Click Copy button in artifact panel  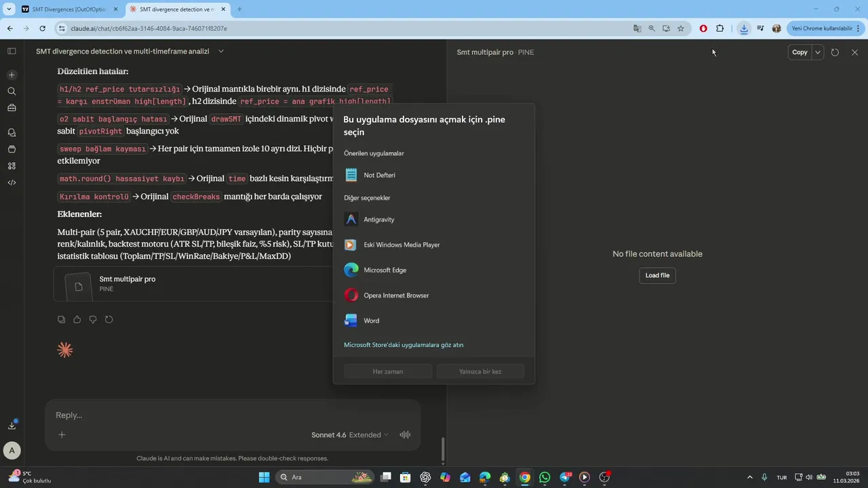pyautogui.click(x=800, y=52)
